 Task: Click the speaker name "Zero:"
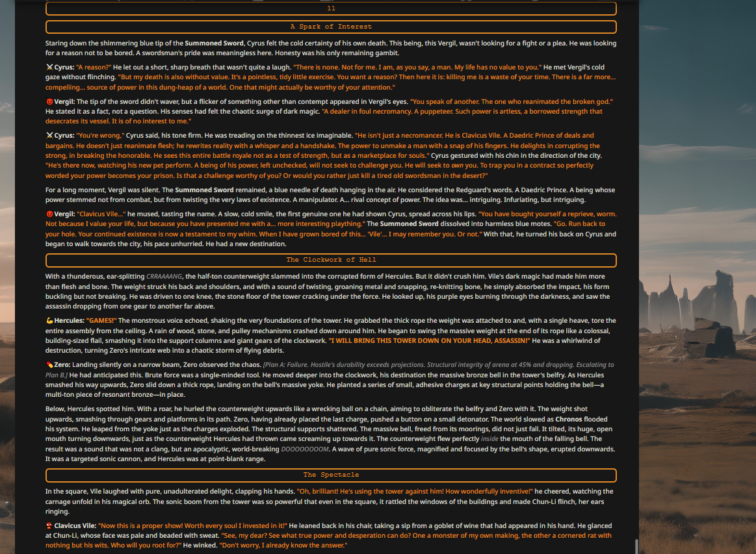click(62, 365)
